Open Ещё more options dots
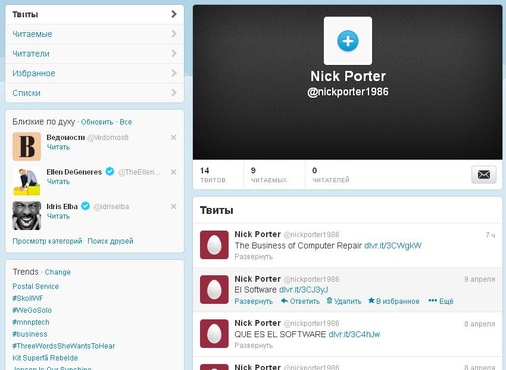The image size is (506, 370). 441,301
